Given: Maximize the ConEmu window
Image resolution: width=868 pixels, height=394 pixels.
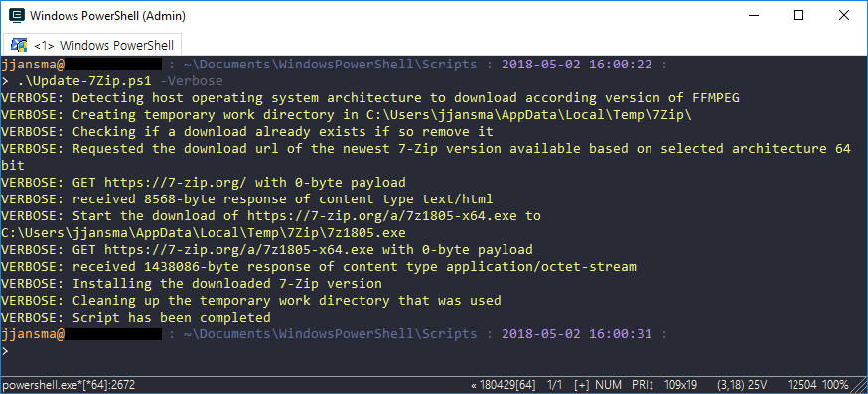Looking at the screenshot, I should click(x=798, y=16).
